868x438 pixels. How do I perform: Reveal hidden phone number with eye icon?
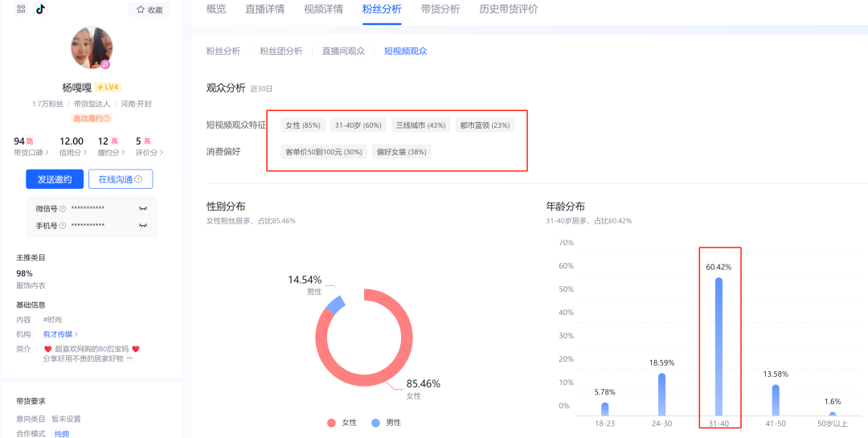point(143,226)
